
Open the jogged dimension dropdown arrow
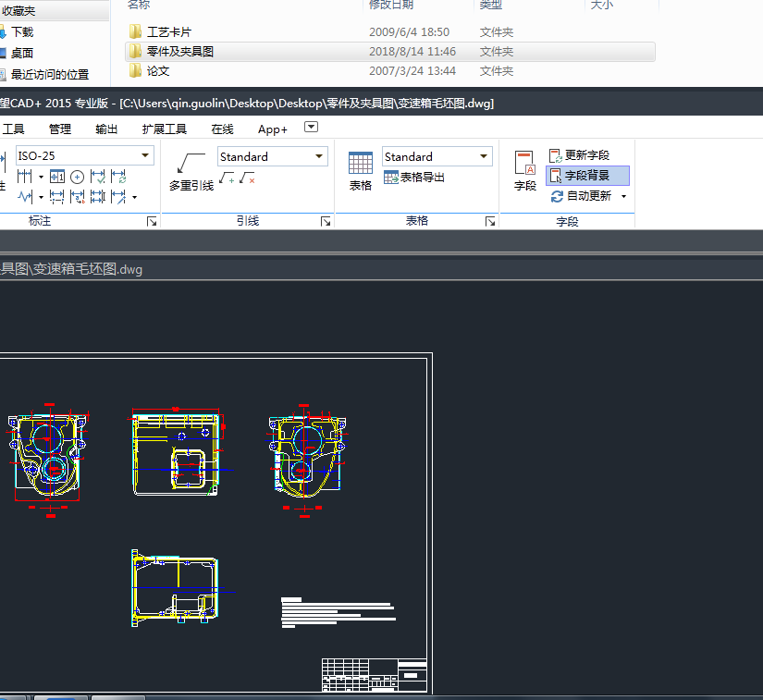coord(41,198)
